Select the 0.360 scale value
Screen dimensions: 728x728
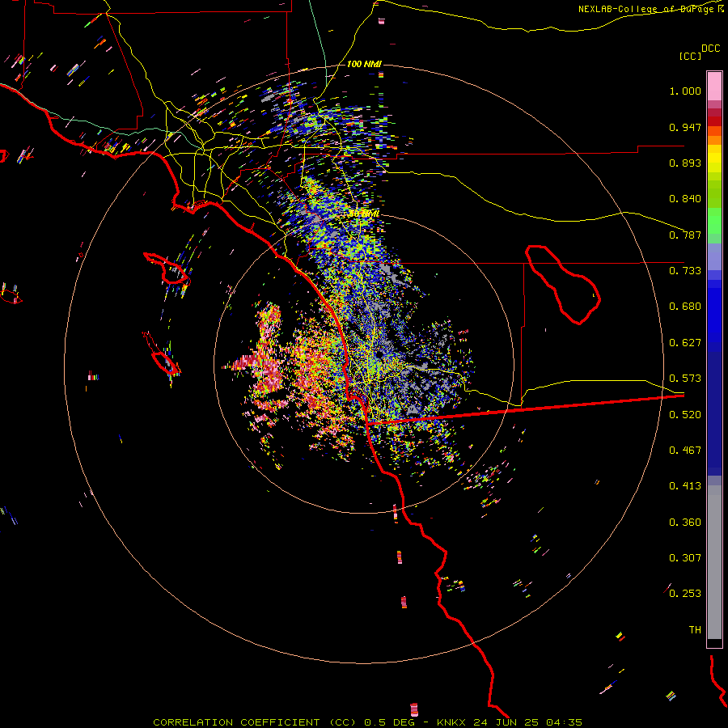[x=685, y=523]
